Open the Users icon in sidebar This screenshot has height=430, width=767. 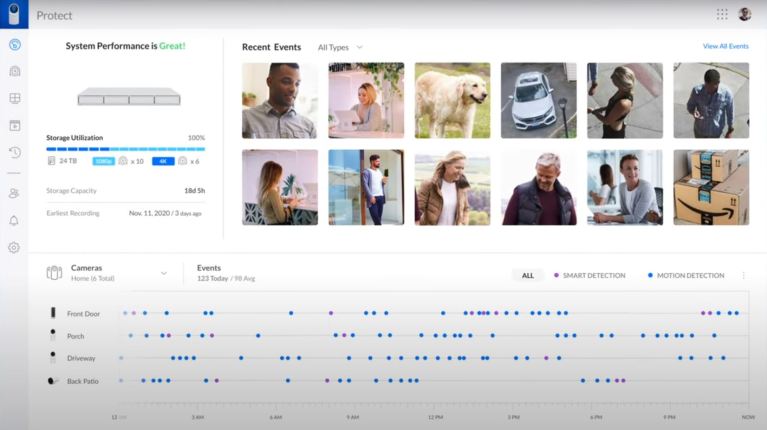14,193
